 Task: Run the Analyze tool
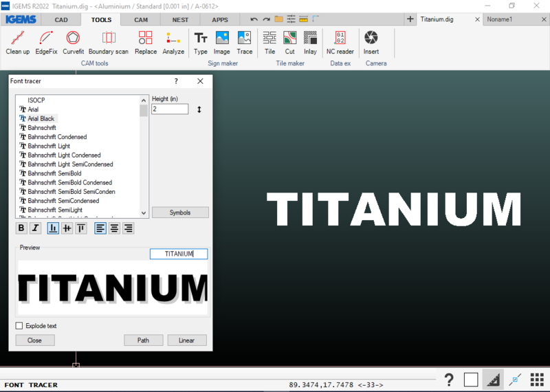point(173,43)
